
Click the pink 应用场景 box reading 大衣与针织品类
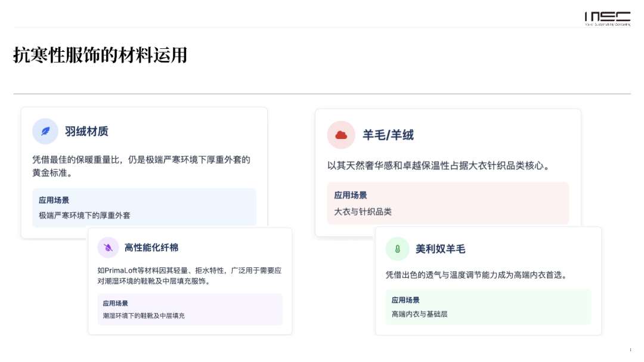click(447, 203)
